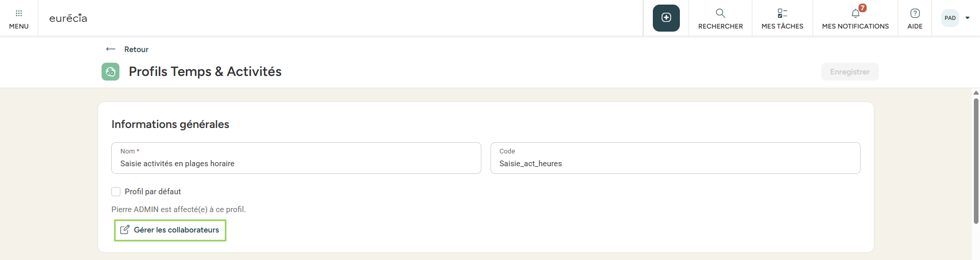Open the MES NOTIFICATIONS bell icon
The height and width of the screenshot is (260, 980).
point(855,14)
